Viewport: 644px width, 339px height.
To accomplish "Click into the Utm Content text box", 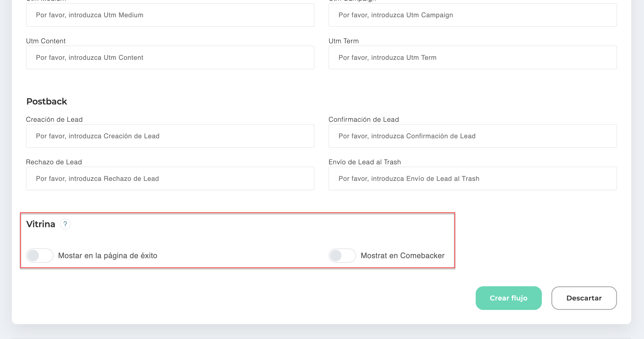I will 170,57.
